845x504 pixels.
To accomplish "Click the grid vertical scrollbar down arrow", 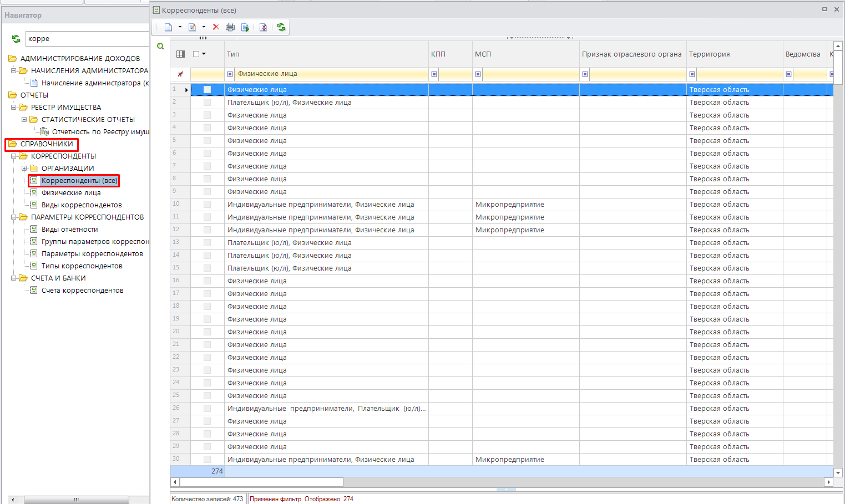I will coord(838,473).
